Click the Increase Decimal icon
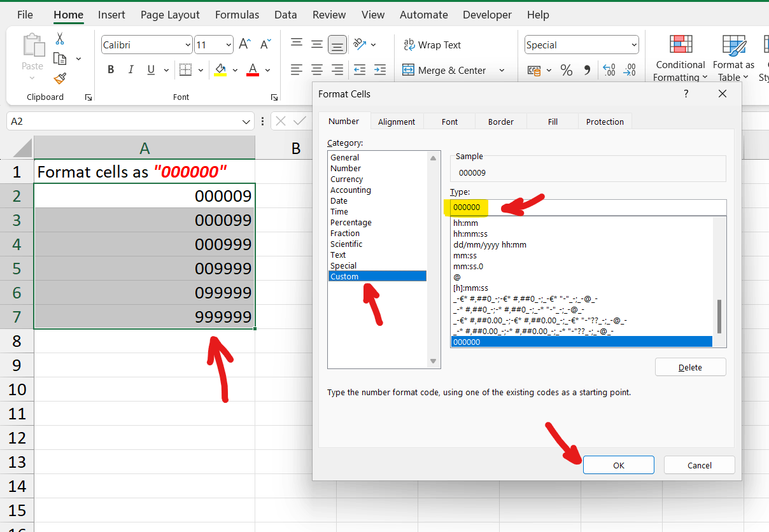The height and width of the screenshot is (532, 769). point(609,70)
